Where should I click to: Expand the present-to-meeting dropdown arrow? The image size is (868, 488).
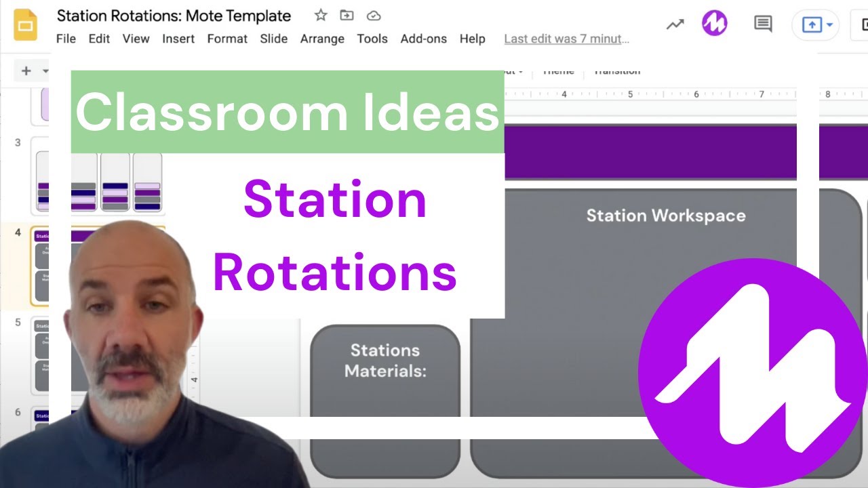click(829, 25)
